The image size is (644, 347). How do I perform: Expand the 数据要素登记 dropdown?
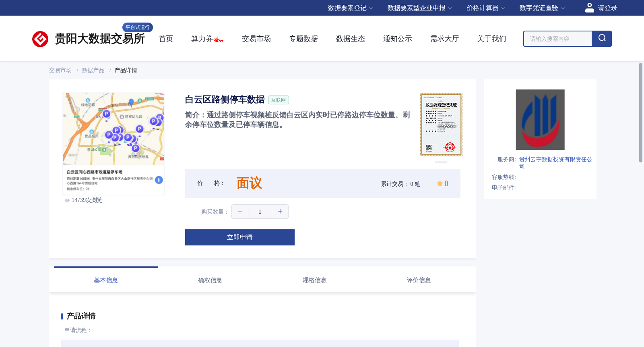point(351,8)
